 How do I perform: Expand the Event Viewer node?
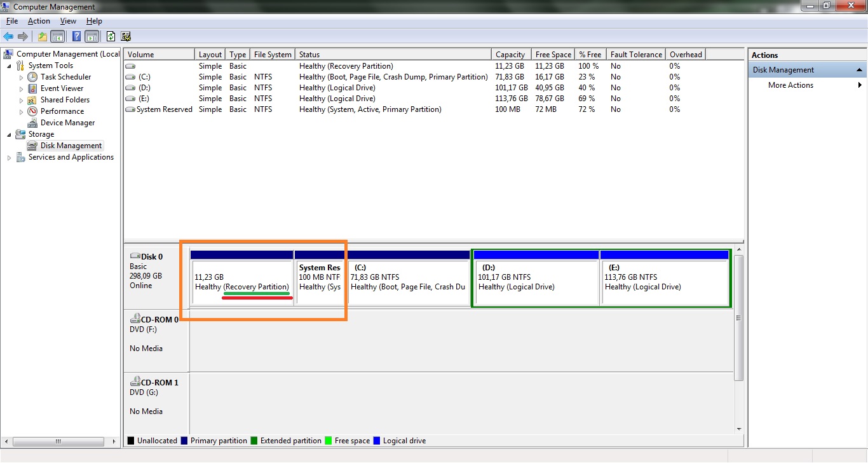point(21,88)
